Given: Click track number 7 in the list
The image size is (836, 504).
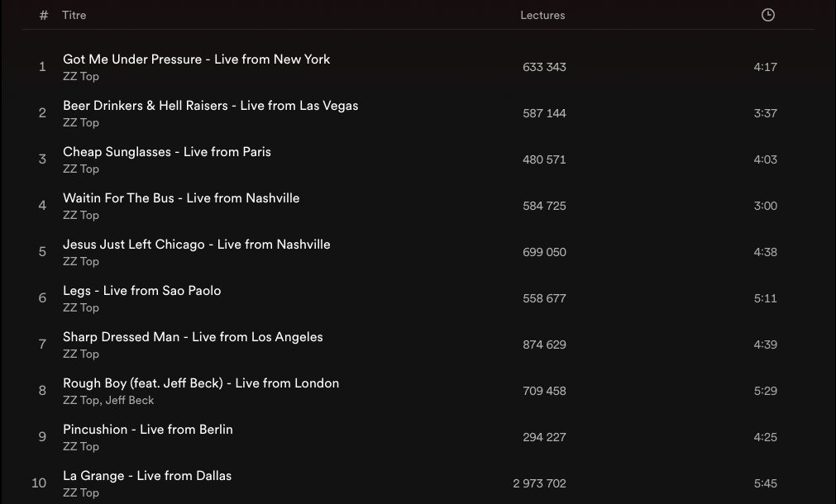Looking at the screenshot, I should (42, 345).
